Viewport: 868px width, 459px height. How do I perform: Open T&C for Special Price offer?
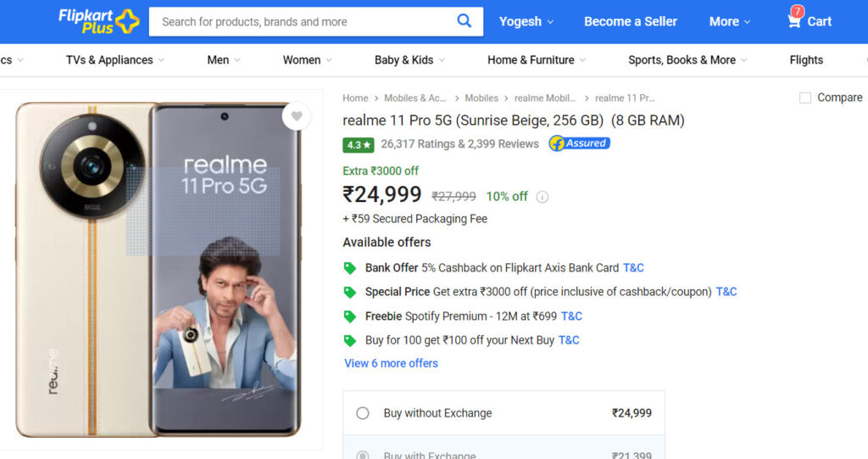[x=726, y=292]
